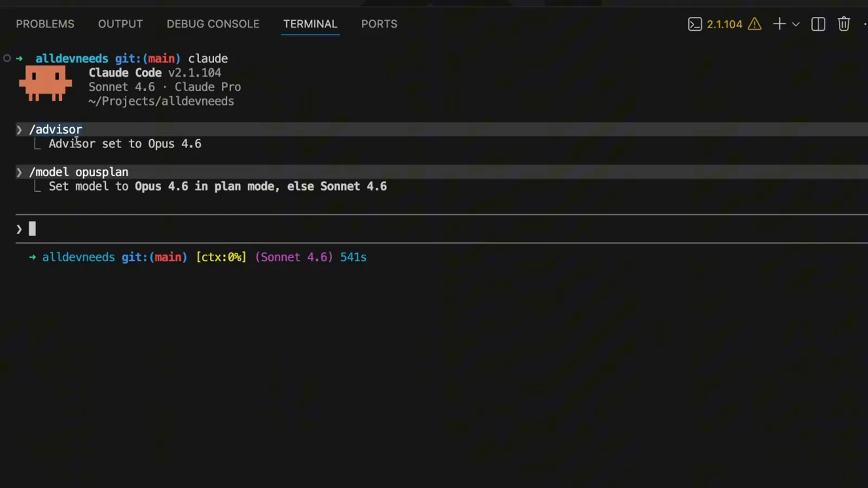Click 'alldevneeds git:(main) claude' shell prompt line
Image resolution: width=868 pixels, height=488 pixels.
pos(132,59)
